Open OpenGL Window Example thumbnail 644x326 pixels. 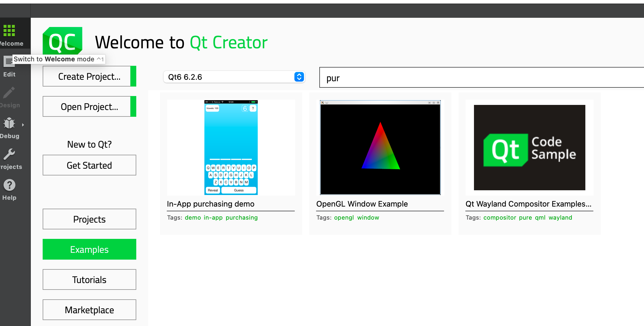point(380,148)
